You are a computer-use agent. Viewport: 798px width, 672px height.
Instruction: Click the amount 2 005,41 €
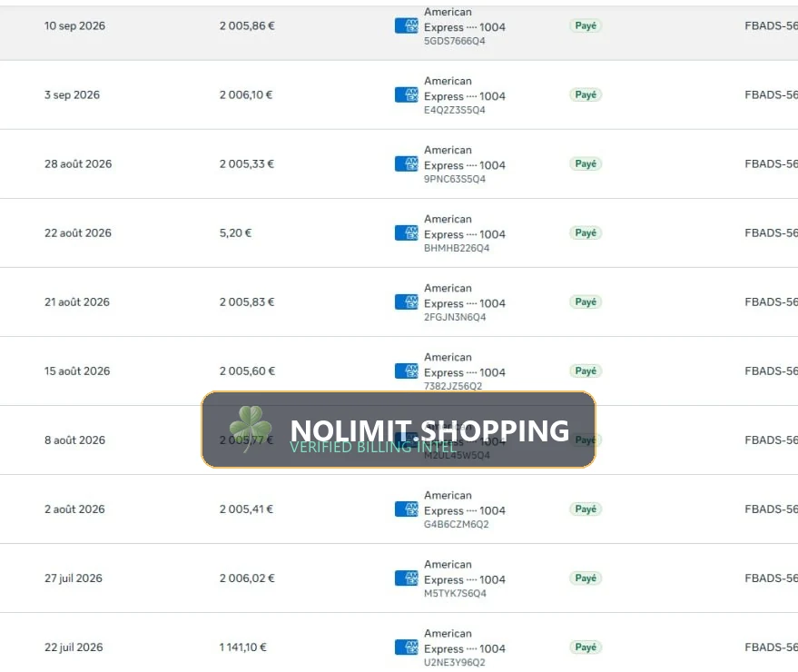pyautogui.click(x=246, y=509)
